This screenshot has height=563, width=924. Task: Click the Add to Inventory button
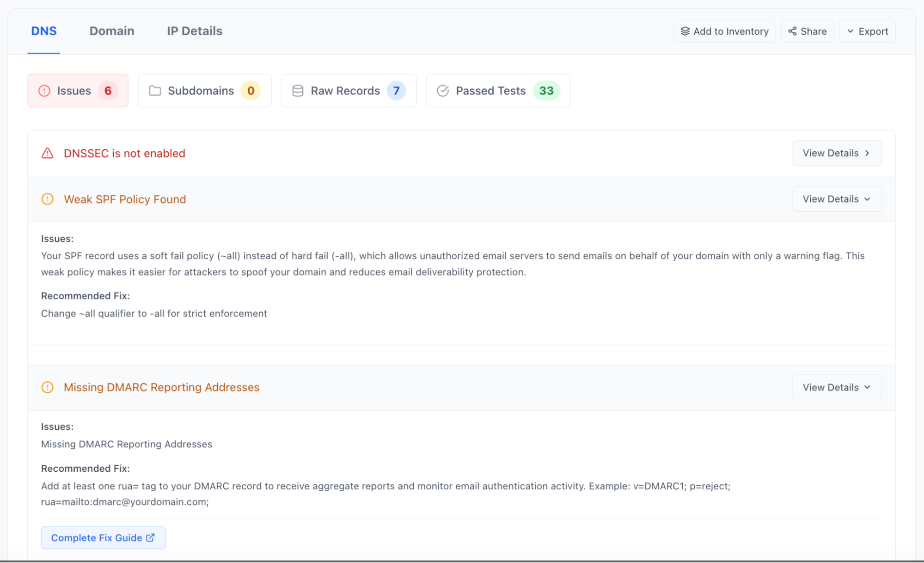click(x=724, y=31)
